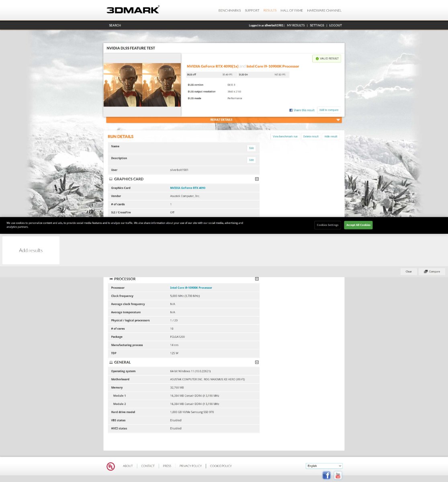Click the Facebook share icon
The height and width of the screenshot is (482, 448).
pyautogui.click(x=291, y=110)
